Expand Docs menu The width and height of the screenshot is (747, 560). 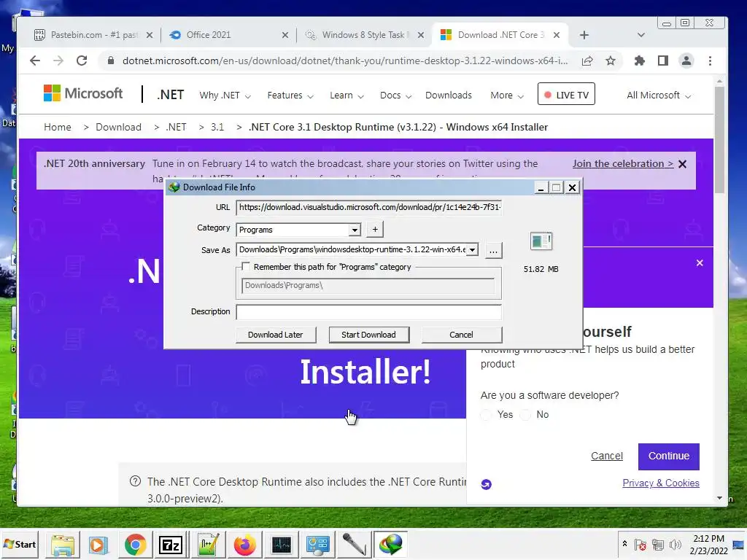point(395,96)
